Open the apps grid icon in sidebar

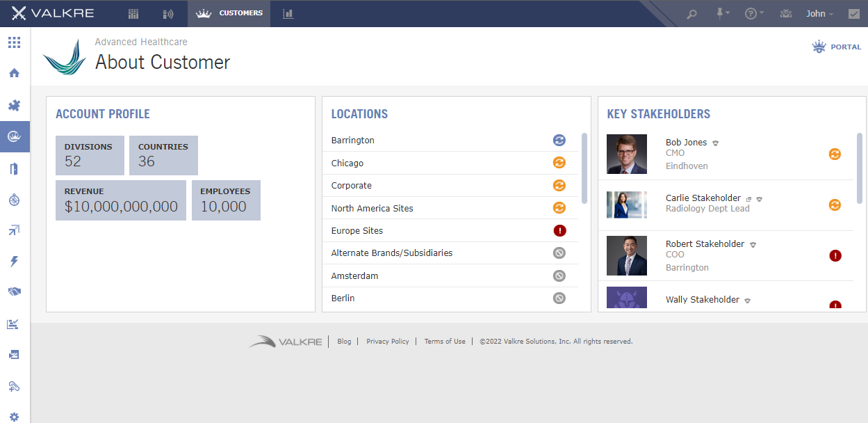tap(14, 42)
